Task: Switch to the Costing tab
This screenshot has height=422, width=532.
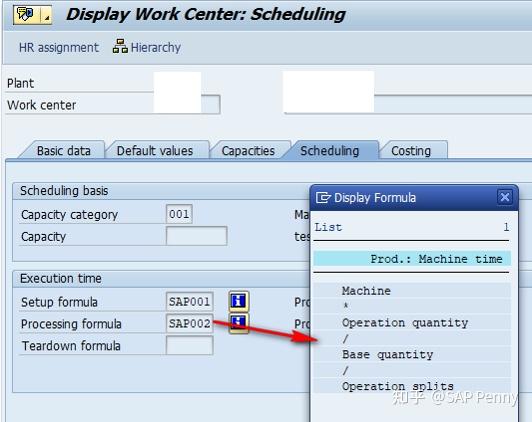Action: point(411,151)
